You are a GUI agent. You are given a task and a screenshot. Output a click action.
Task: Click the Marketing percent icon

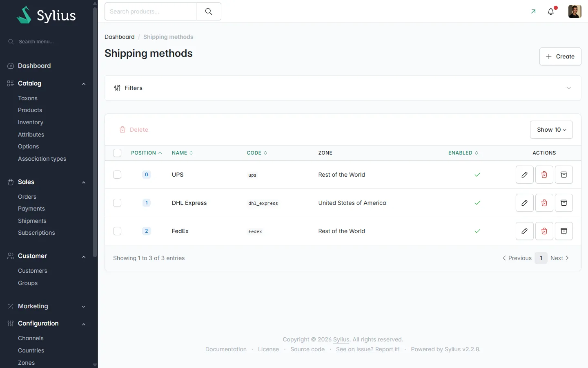[11, 306]
